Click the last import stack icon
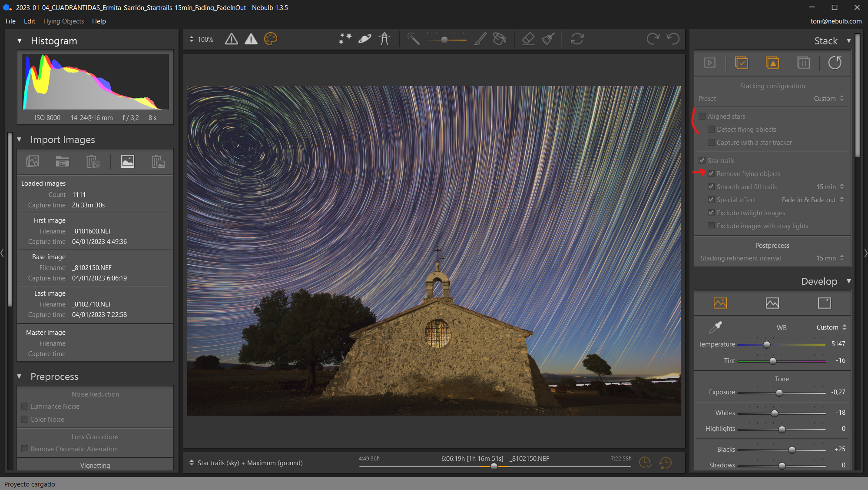The width and height of the screenshot is (868, 490). [158, 161]
